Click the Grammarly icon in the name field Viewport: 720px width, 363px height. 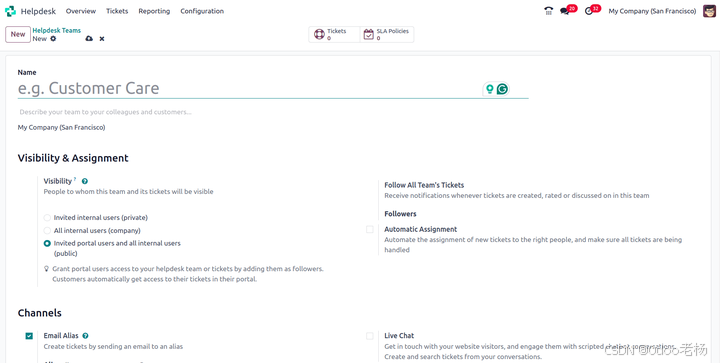point(502,89)
